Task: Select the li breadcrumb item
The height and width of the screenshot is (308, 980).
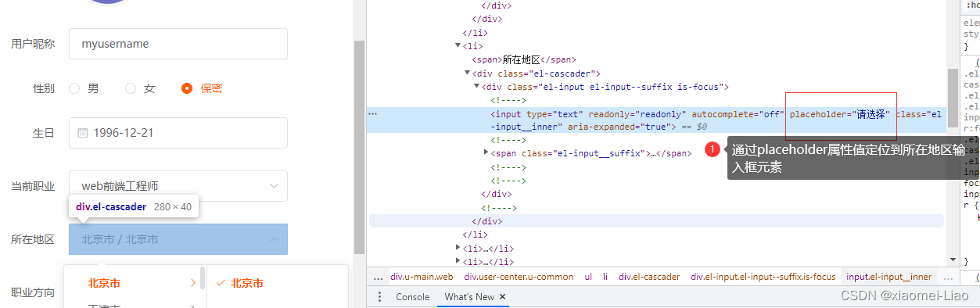Action: [x=605, y=277]
